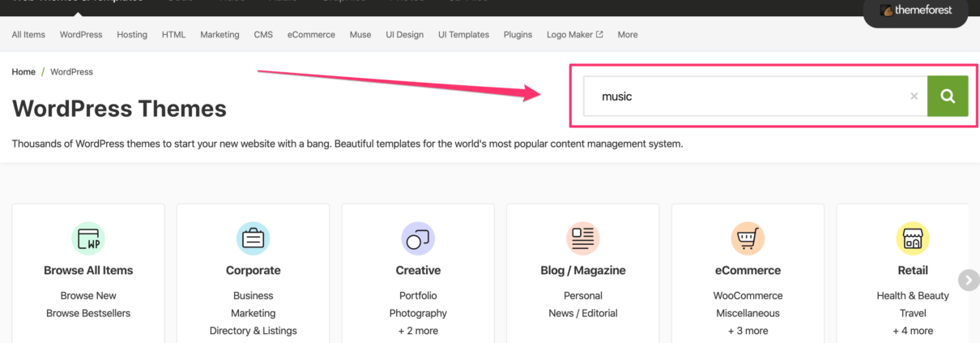Open the Browse New link

[x=88, y=296]
